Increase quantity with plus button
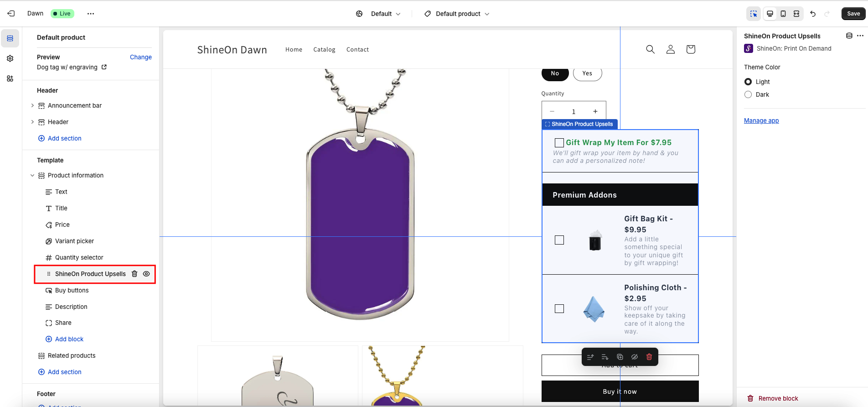 [595, 111]
